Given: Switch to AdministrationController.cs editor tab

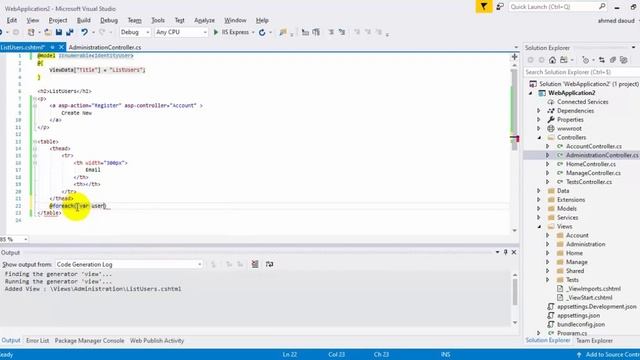Looking at the screenshot, I should 105,47.
